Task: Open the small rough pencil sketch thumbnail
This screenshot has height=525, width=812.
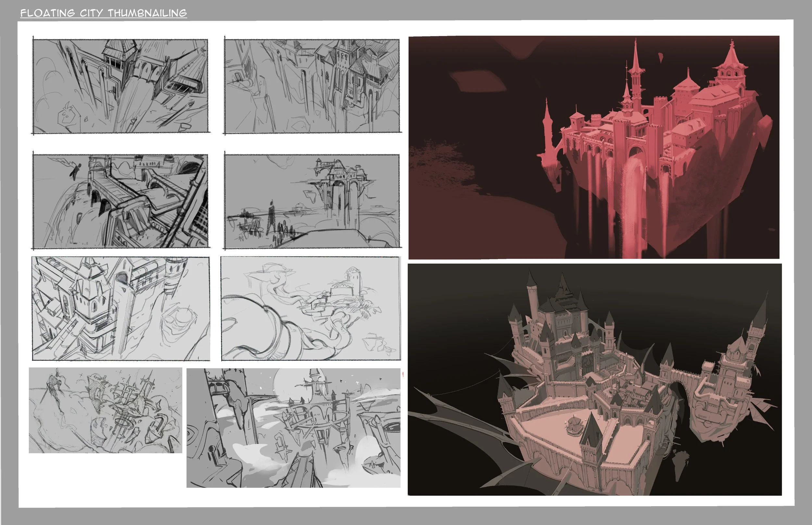Action: click(105, 410)
